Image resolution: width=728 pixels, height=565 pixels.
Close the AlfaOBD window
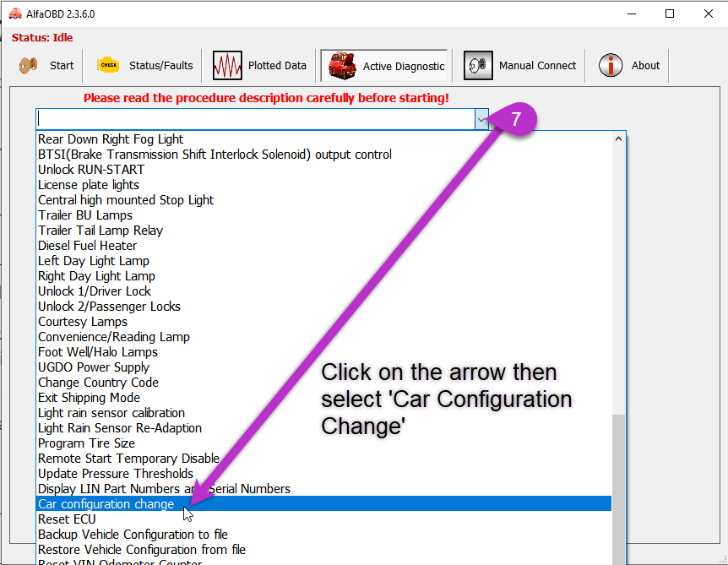click(708, 14)
